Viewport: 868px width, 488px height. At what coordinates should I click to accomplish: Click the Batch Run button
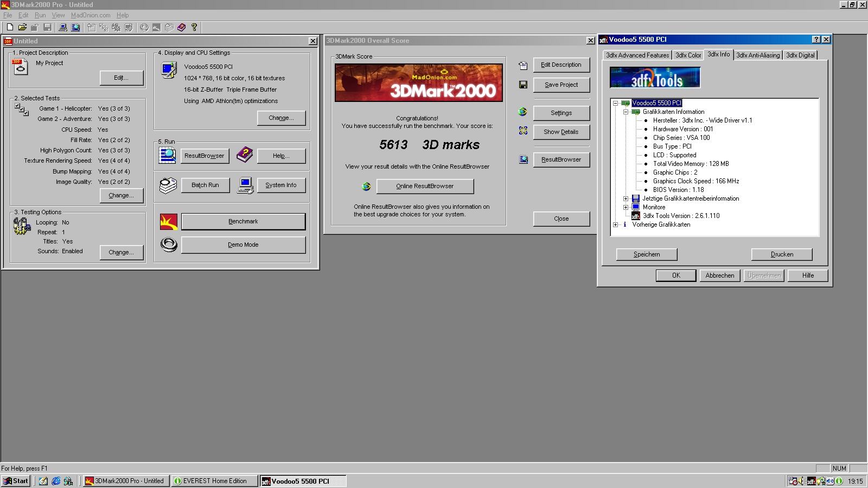(205, 185)
